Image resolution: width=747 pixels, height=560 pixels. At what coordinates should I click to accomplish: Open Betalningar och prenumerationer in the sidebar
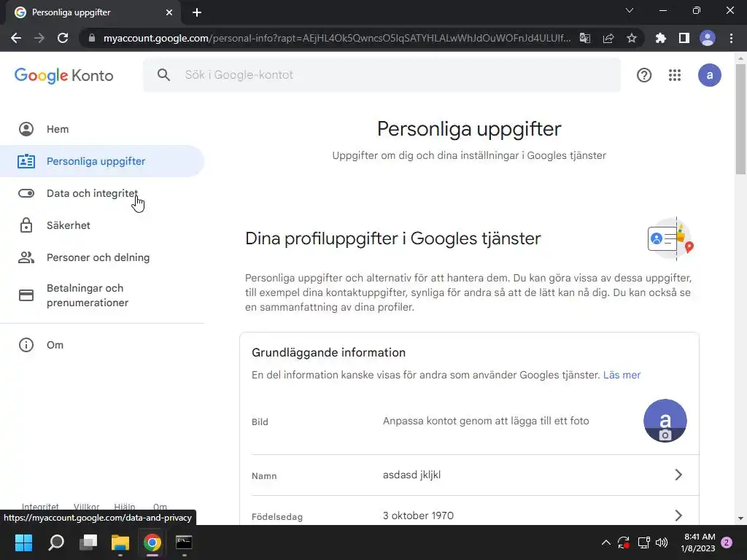click(102, 295)
